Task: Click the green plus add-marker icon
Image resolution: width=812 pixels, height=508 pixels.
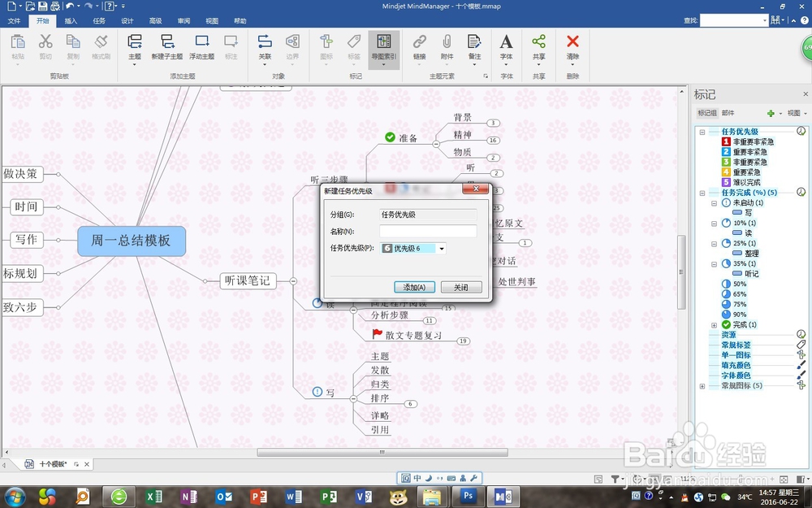Action: click(x=771, y=113)
